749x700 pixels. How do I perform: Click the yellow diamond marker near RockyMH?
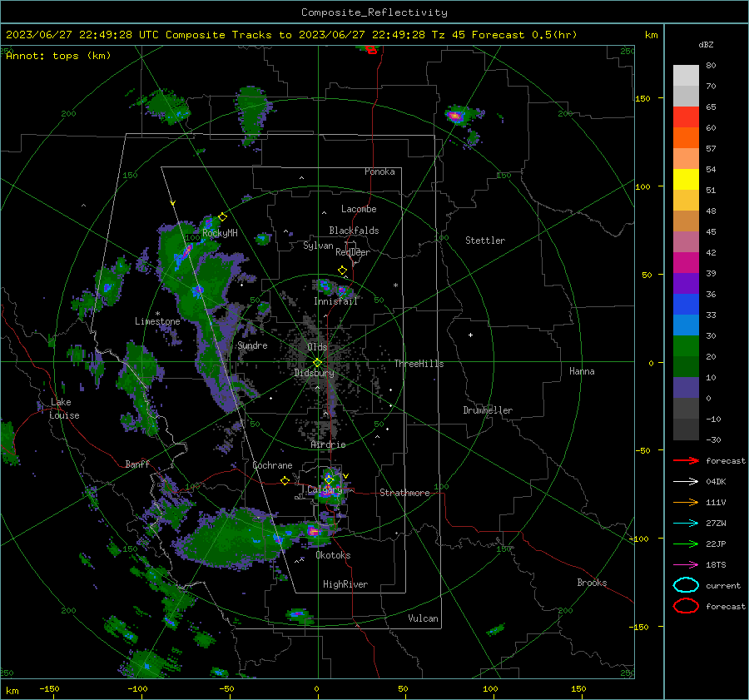(x=222, y=217)
